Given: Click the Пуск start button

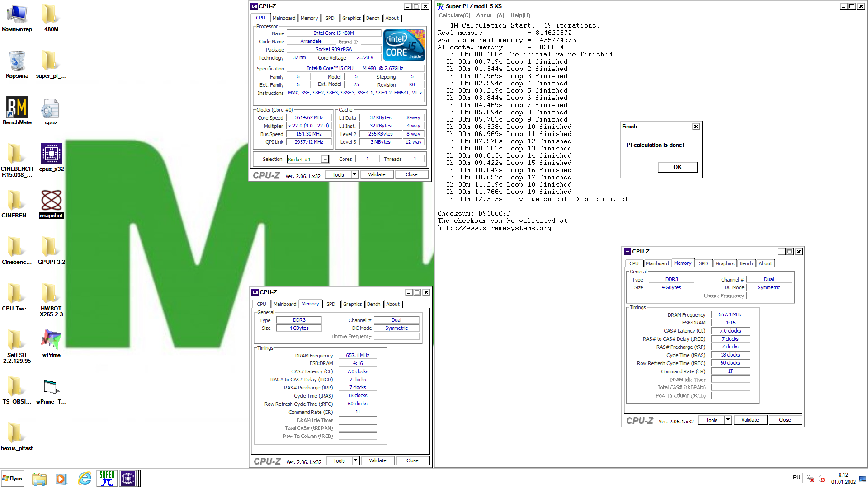Looking at the screenshot, I should (x=13, y=479).
